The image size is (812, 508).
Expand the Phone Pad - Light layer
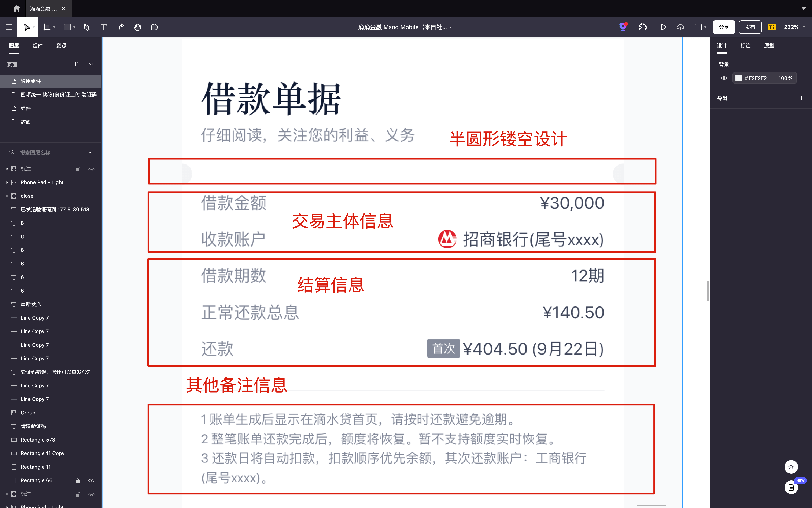[7, 182]
